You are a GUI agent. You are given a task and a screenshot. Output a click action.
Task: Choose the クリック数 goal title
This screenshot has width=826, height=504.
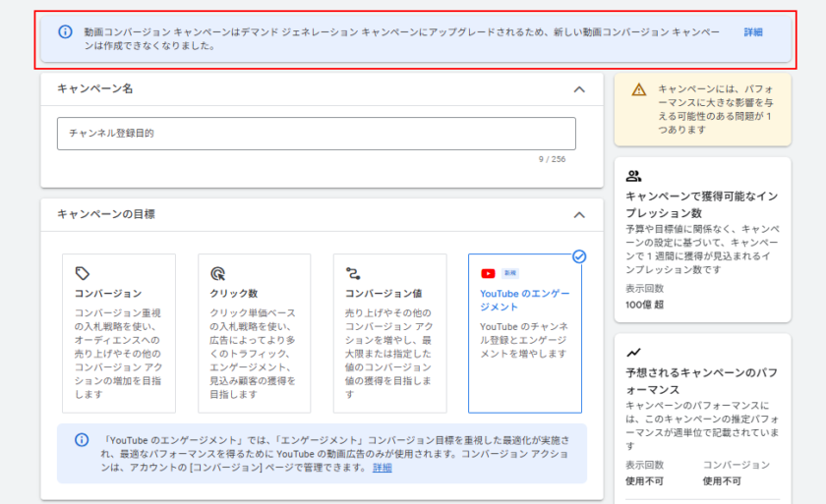click(234, 294)
